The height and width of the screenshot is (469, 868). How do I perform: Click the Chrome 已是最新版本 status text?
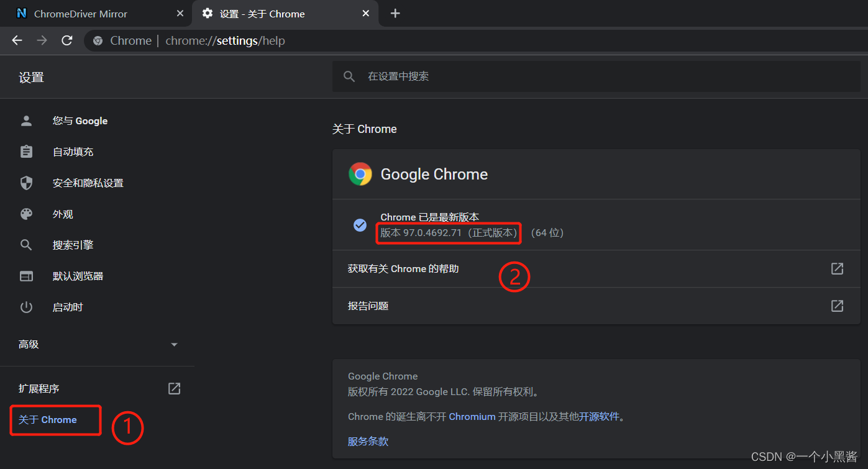[x=430, y=217]
